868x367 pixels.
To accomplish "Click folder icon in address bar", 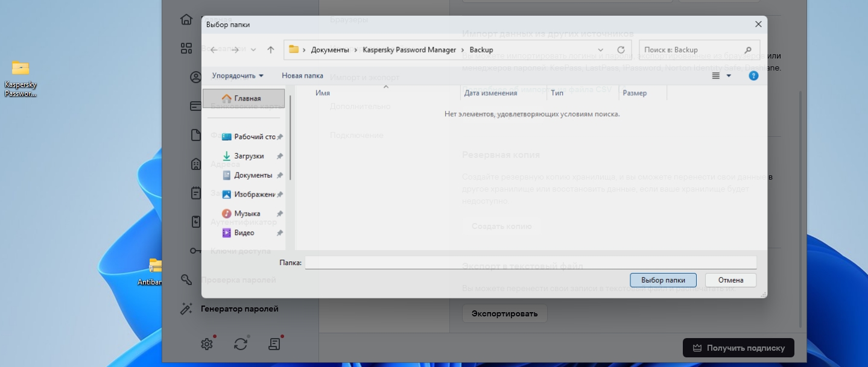I will coord(294,49).
